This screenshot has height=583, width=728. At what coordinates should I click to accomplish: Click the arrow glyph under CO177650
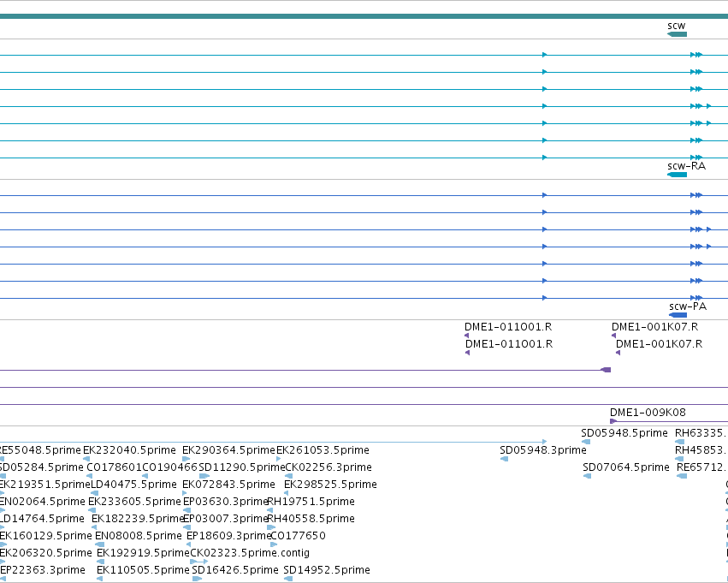click(x=274, y=544)
